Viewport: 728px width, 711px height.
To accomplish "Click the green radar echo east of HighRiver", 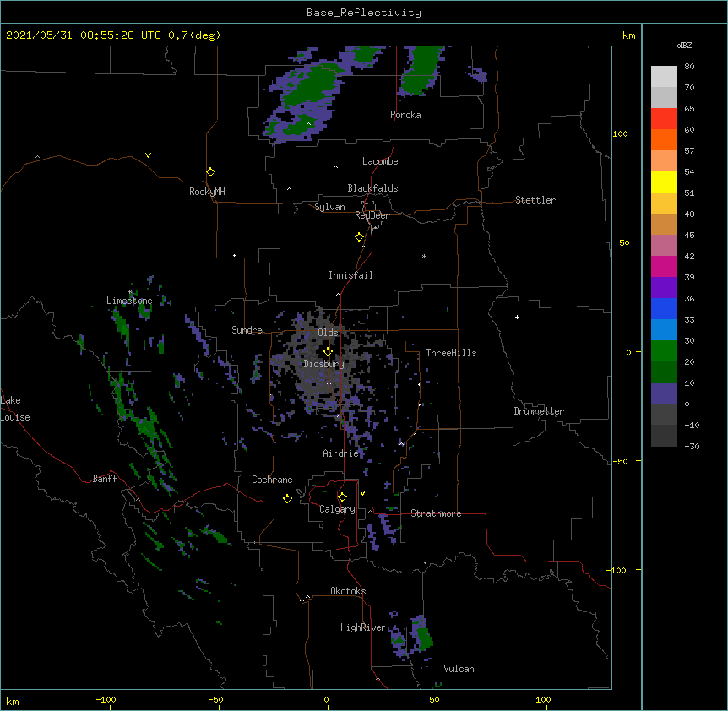I will 423,638.
